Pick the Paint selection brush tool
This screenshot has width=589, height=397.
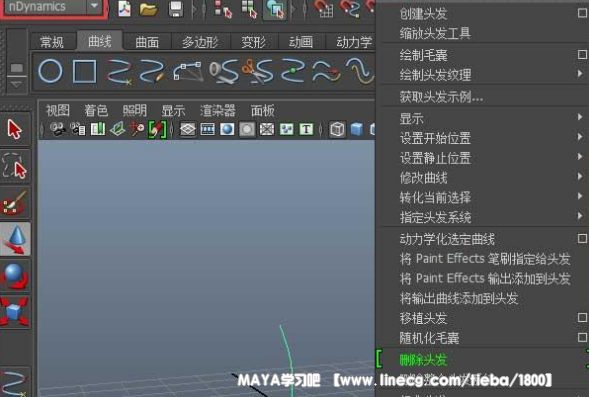pyautogui.click(x=15, y=202)
